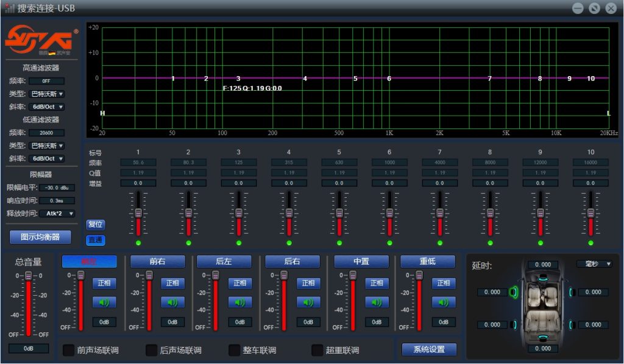Select the 中置 channel tab
This screenshot has height=364, width=624.
(361, 262)
